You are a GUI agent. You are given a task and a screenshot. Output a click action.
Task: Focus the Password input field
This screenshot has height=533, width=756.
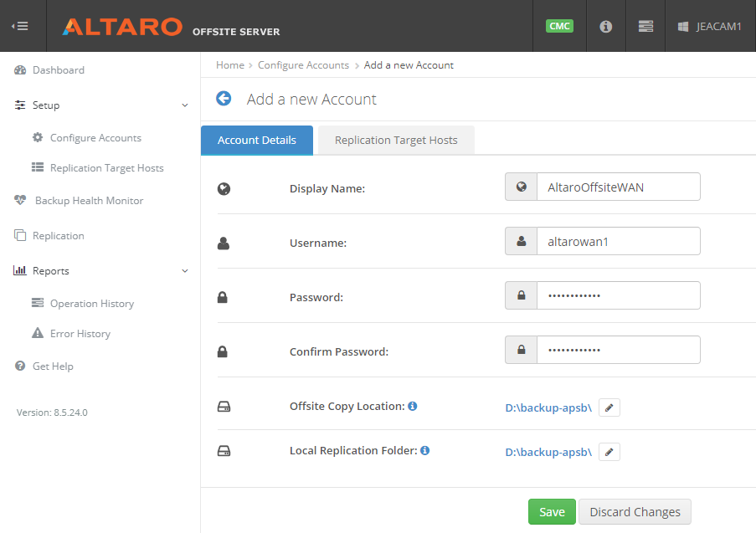point(619,295)
